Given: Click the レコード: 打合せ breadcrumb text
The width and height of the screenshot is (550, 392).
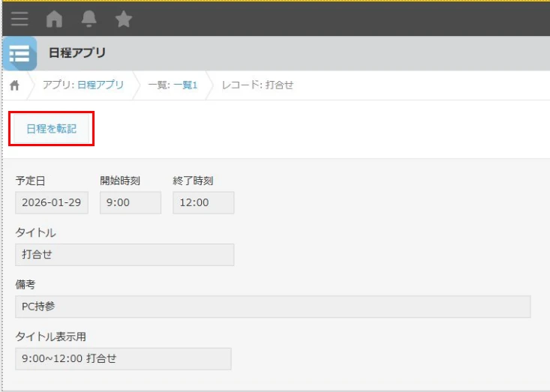Looking at the screenshot, I should (257, 85).
